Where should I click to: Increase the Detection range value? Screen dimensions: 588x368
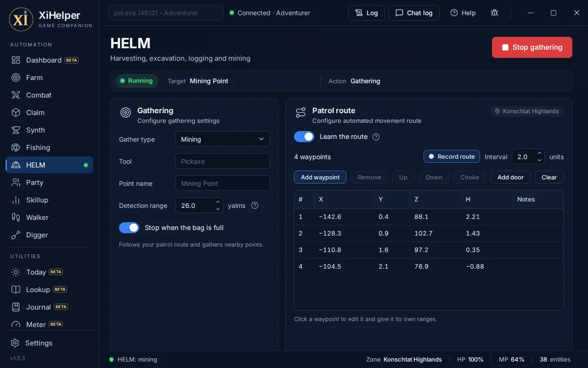click(218, 202)
